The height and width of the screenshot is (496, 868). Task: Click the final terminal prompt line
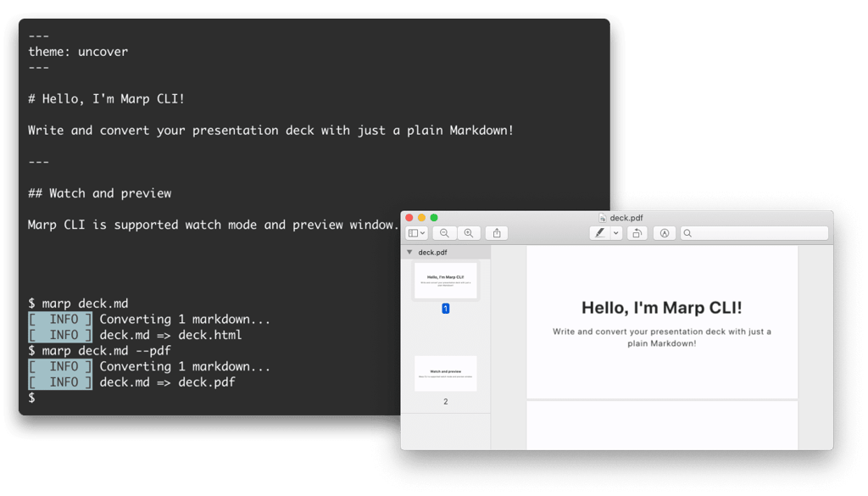coord(32,398)
